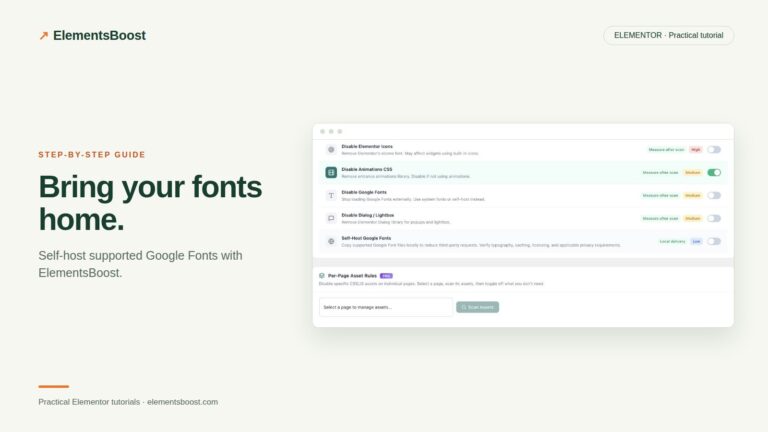Click 'Measure after scan' on Disable Elementor Icons row
Screen dimensions: 768x432
tap(666, 150)
